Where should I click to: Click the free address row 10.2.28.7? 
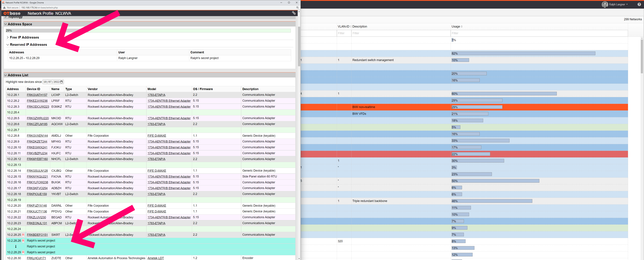(150, 130)
